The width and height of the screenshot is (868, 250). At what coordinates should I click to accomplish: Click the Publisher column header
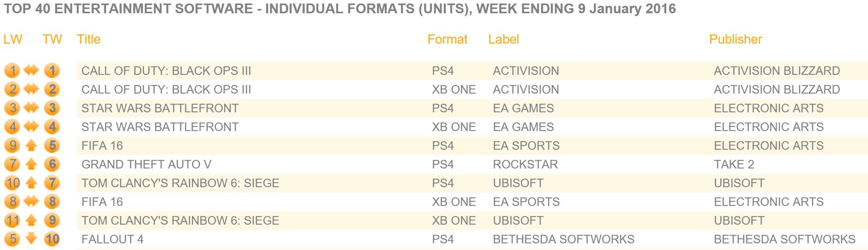tap(736, 39)
